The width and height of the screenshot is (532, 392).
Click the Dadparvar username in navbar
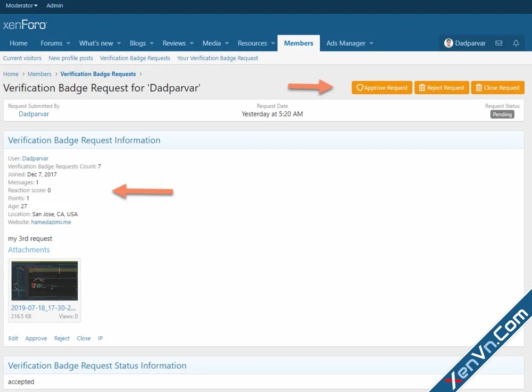(470, 43)
